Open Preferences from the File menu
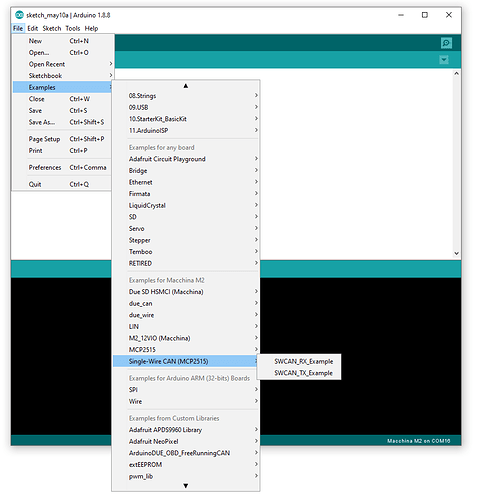499x499 pixels. 62,167
